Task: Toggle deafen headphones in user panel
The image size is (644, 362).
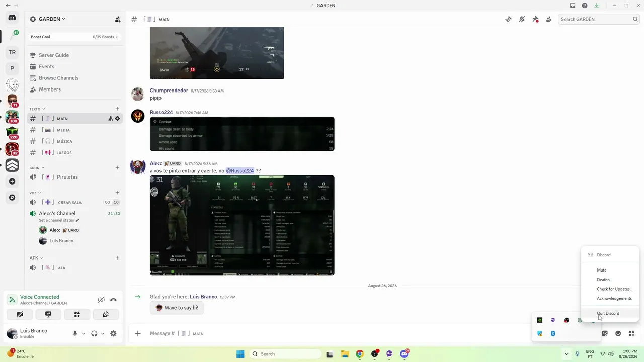Action: coord(94,333)
